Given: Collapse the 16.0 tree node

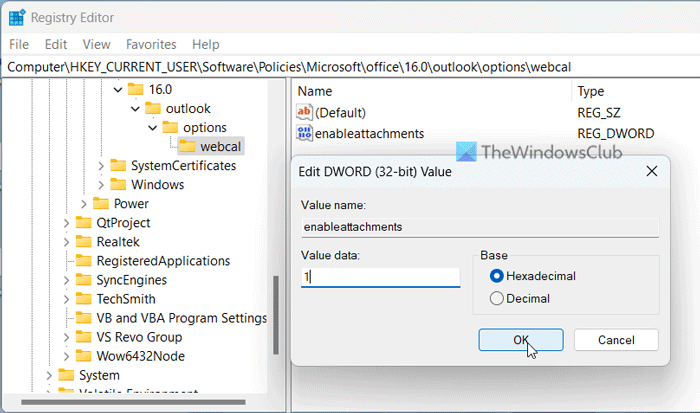Looking at the screenshot, I should [x=118, y=90].
